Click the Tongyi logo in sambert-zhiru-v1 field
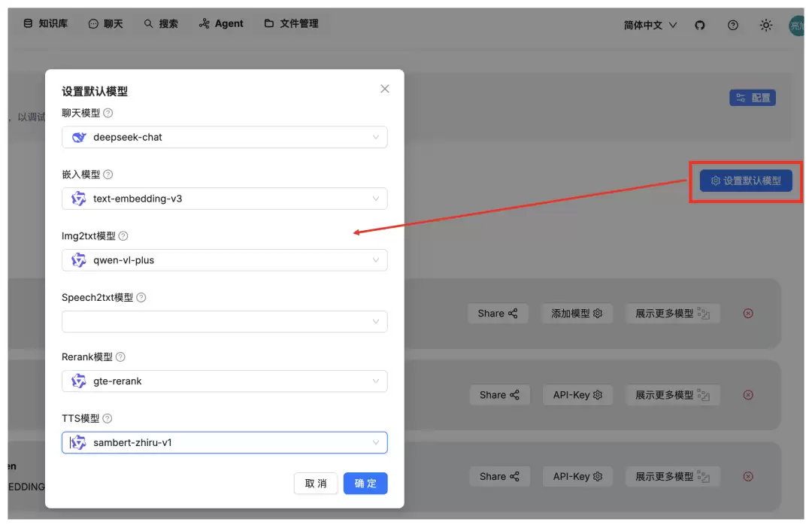The width and height of the screenshot is (812, 525). click(x=79, y=442)
